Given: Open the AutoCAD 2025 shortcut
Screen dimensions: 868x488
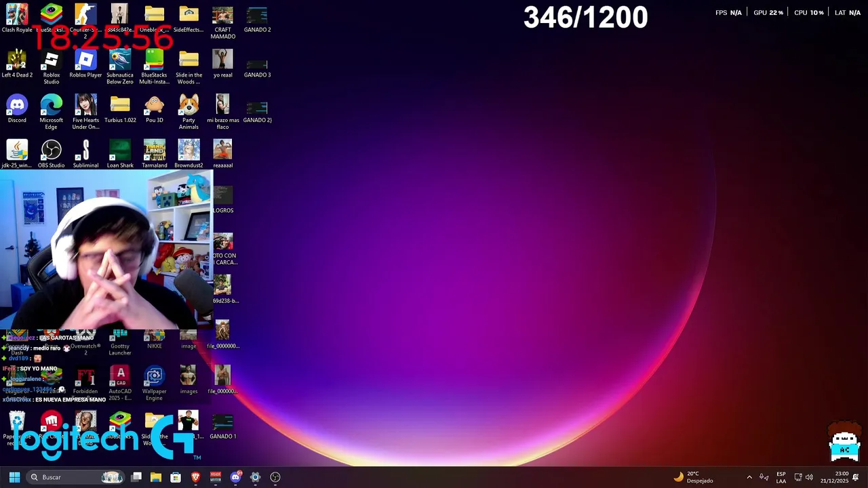Looking at the screenshot, I should coord(120,384).
